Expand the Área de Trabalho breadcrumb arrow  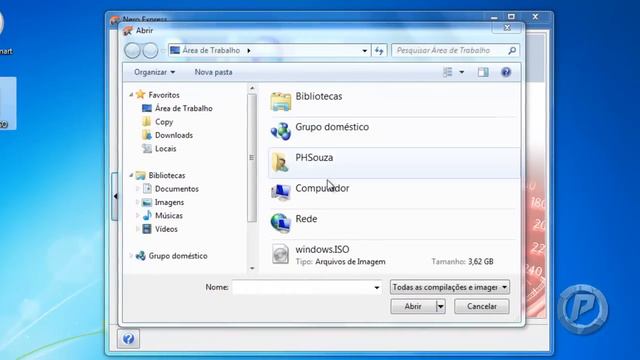click(x=249, y=51)
